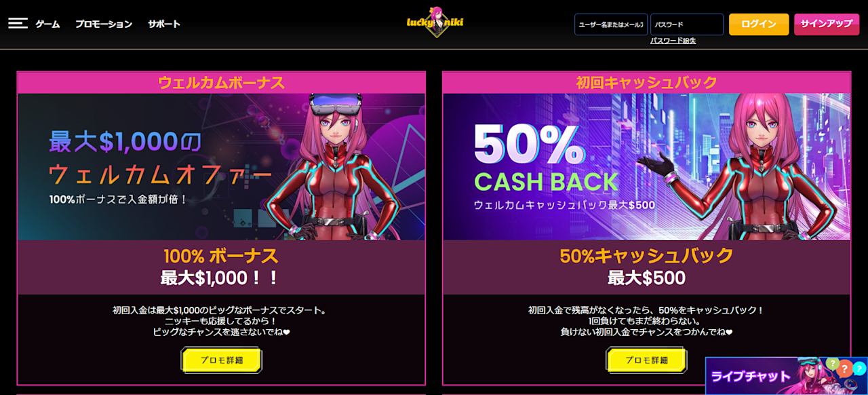Click the cyan question mark speech bubble
The image size is (868, 395).
[x=859, y=369]
